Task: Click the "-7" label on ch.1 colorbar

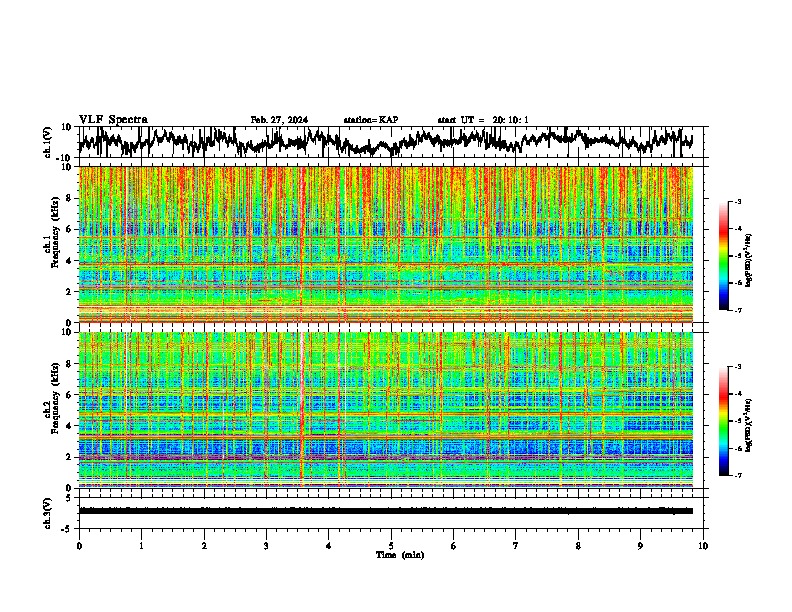Action: pos(738,310)
